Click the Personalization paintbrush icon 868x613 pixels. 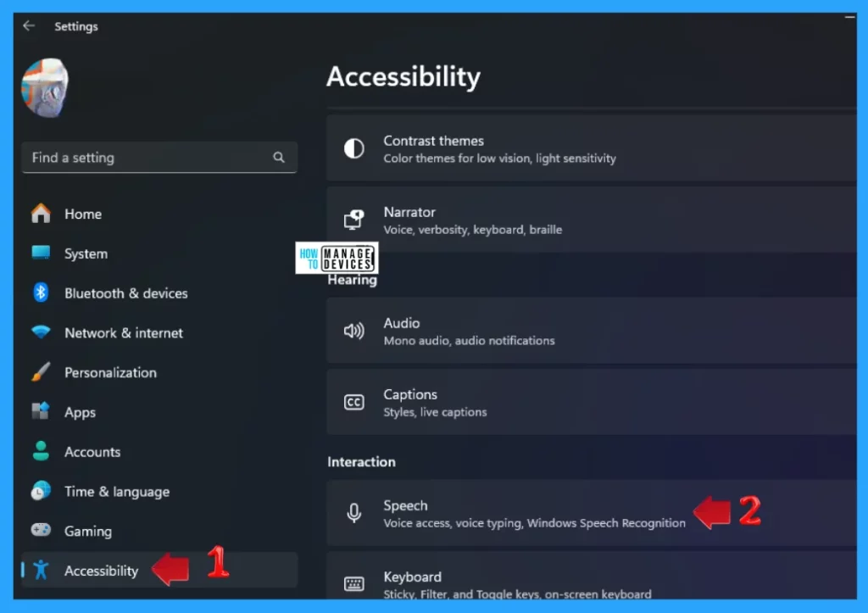pos(41,371)
